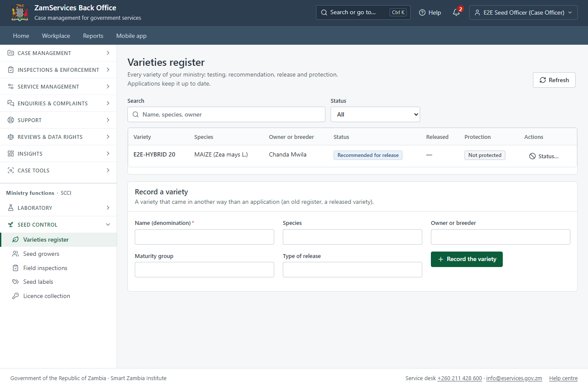Click the Insights dashboard icon
588x387 pixels.
(11, 154)
